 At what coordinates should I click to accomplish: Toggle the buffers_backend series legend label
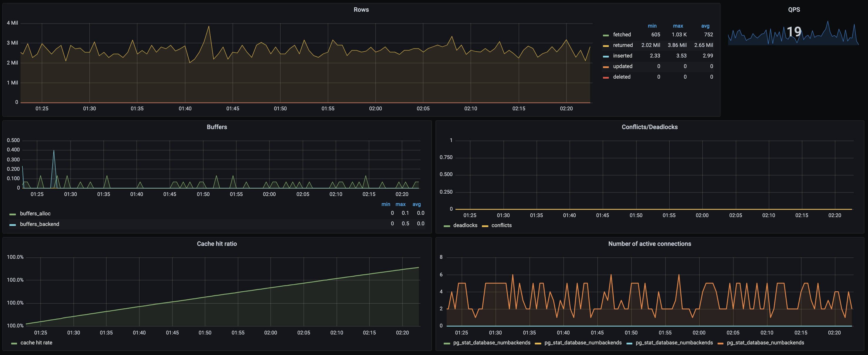[x=39, y=224]
